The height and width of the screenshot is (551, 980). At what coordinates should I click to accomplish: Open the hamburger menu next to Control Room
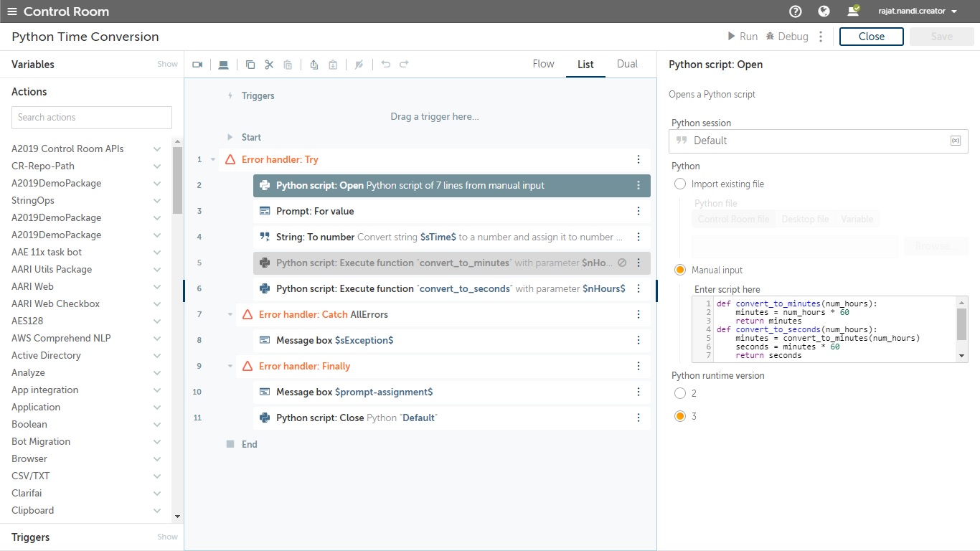(11, 11)
